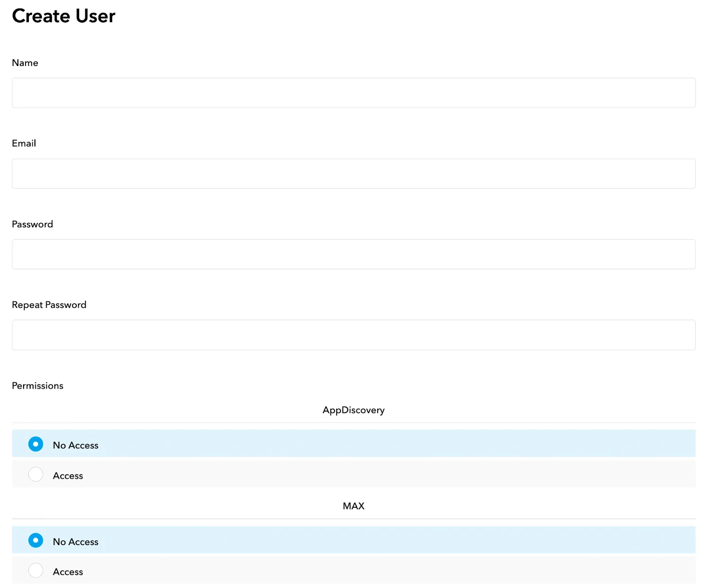Choose Access radio under AppDiscovery
Image resolution: width=710 pixels, height=588 pixels.
click(x=36, y=474)
